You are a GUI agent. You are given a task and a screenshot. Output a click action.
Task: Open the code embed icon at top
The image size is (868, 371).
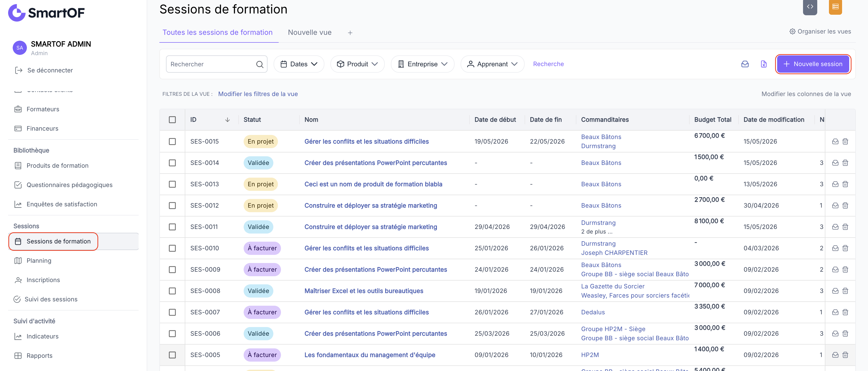click(810, 6)
